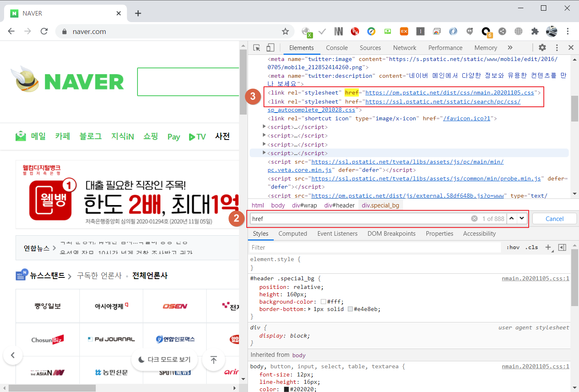Click the Chrome profile avatar
This screenshot has width=579, height=392.
coord(552,31)
